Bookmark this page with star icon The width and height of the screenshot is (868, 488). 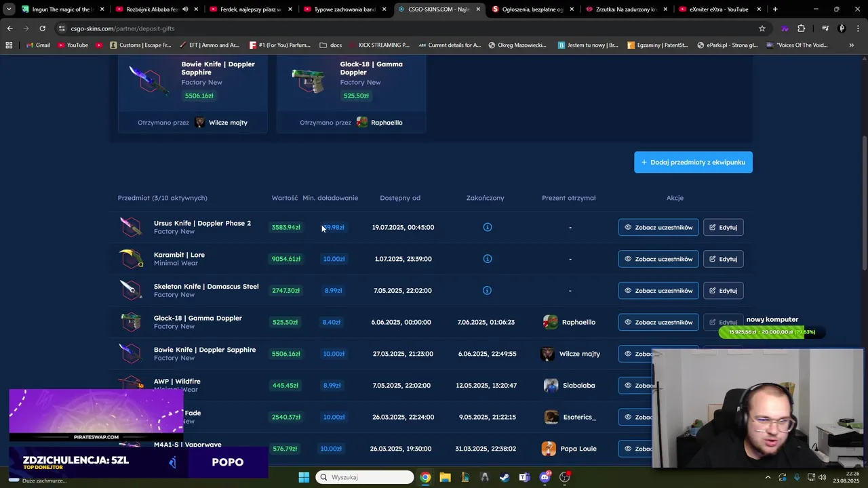click(x=762, y=28)
